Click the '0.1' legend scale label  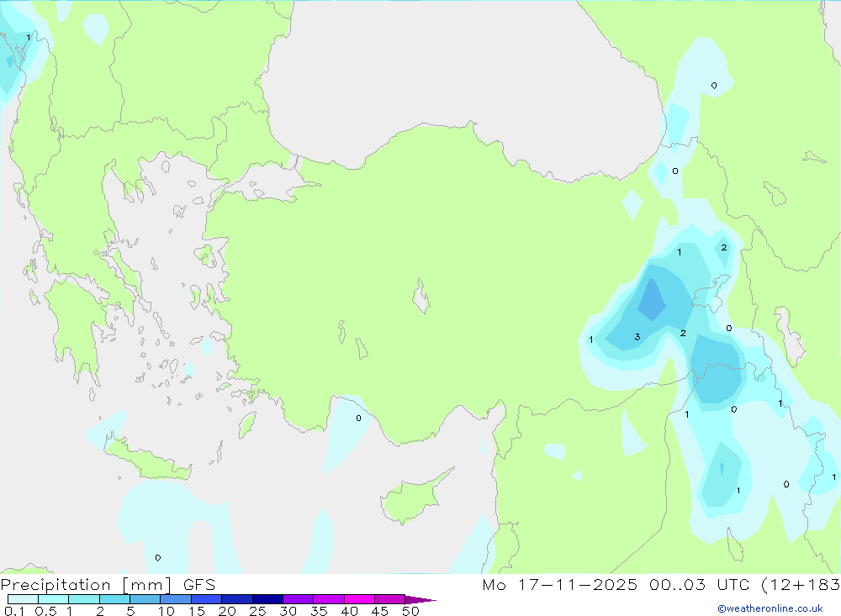[x=14, y=611]
